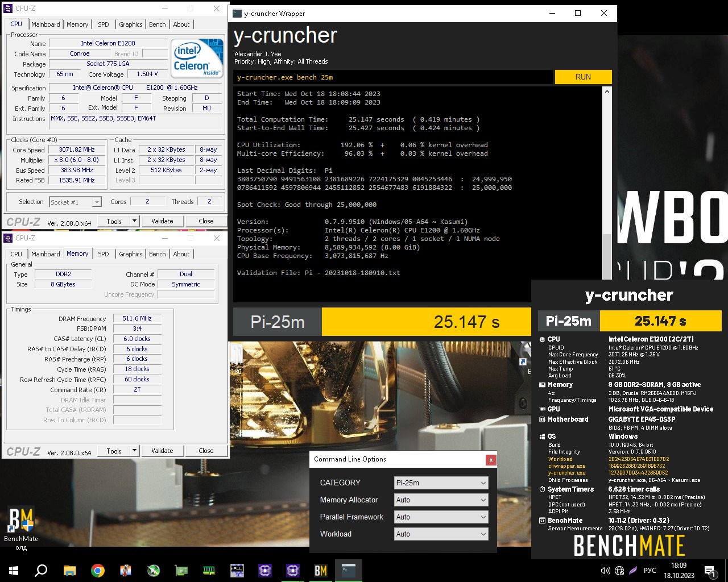Select the y-cruncher terminal taskbar icon
Image resolution: width=728 pixels, height=582 pixels.
349,570
